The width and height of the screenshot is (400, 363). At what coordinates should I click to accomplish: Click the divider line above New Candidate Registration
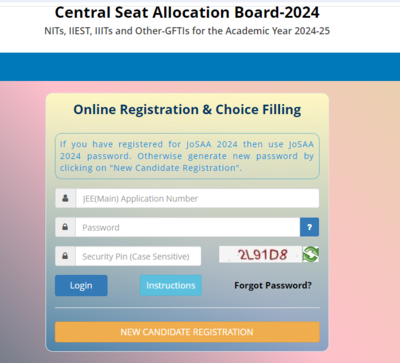coord(187,307)
